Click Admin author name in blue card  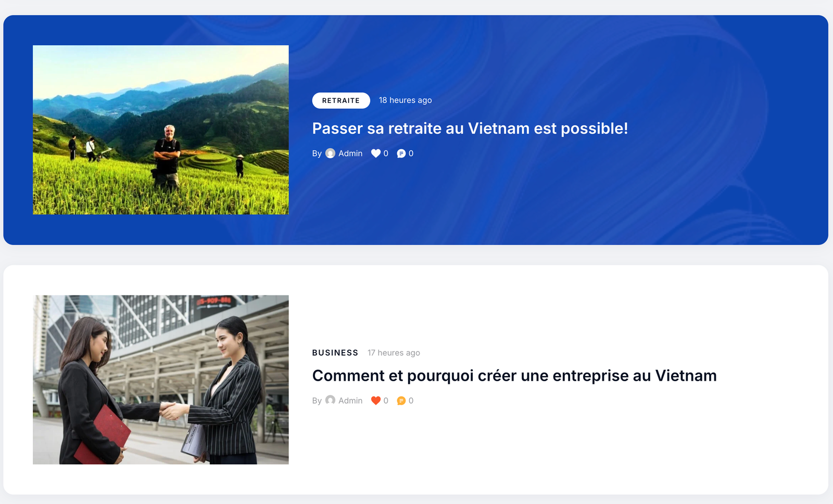click(350, 153)
